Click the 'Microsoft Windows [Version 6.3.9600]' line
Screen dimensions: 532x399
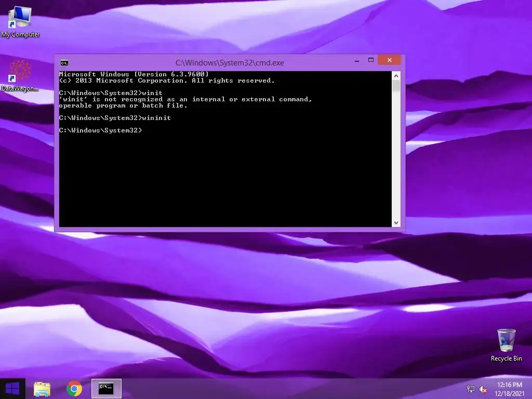(134, 74)
